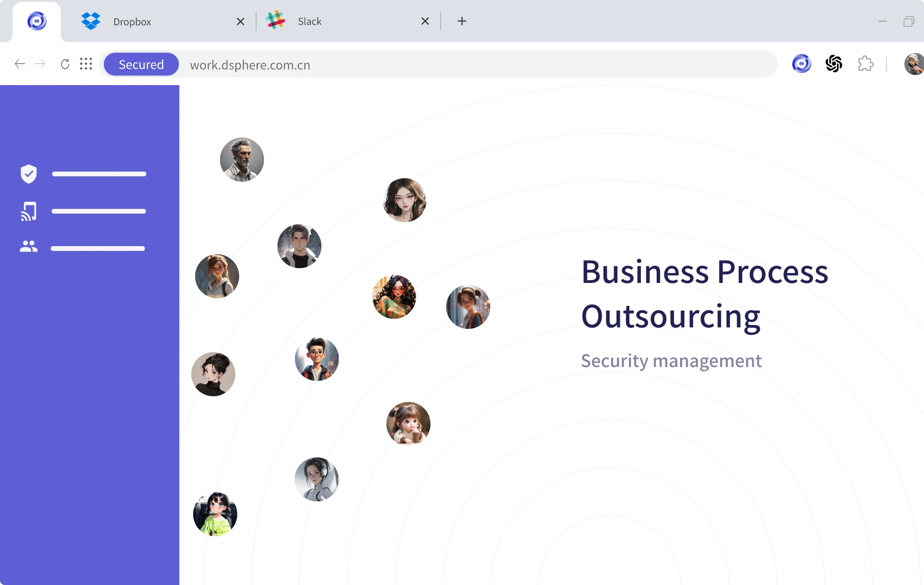Close the Dropbox tab
This screenshot has width=924, height=585.
tap(241, 22)
